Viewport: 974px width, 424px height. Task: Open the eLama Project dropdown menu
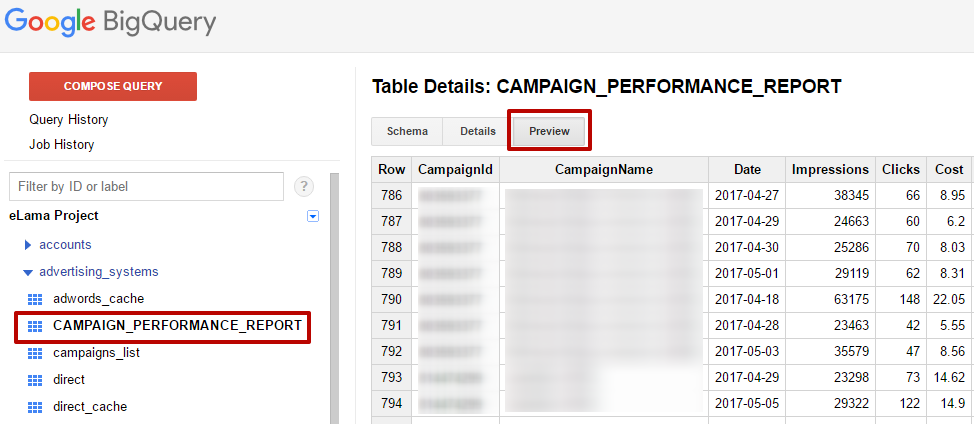(x=313, y=216)
